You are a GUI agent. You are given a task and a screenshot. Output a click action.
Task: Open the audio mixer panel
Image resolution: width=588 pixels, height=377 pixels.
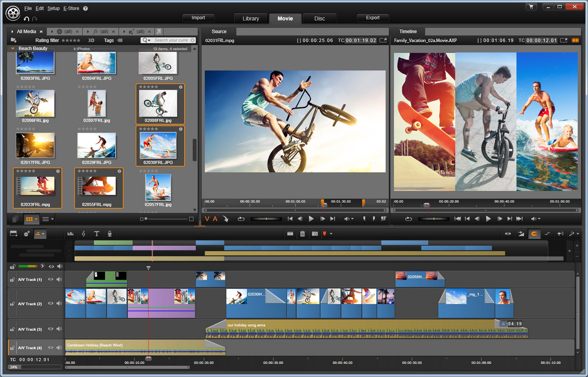coord(70,234)
